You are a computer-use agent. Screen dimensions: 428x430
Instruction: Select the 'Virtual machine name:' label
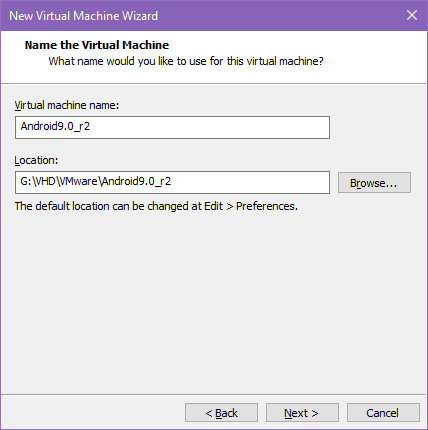pyautogui.click(x=67, y=105)
